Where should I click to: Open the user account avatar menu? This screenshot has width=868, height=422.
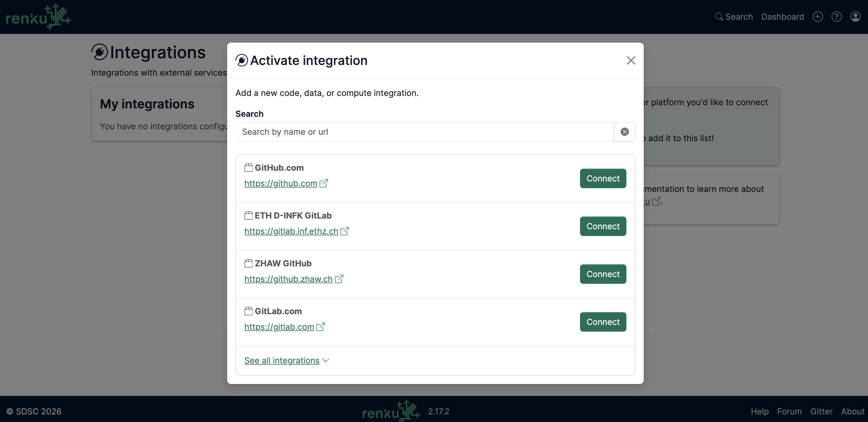tap(855, 17)
